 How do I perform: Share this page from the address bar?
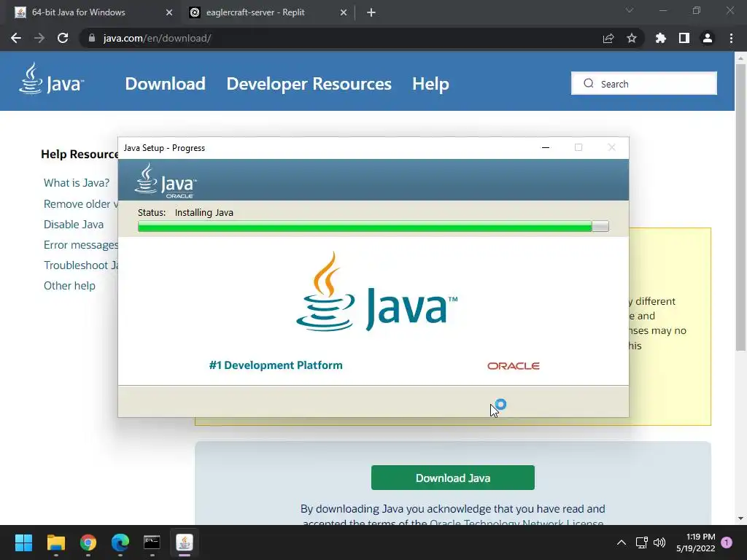coord(608,38)
